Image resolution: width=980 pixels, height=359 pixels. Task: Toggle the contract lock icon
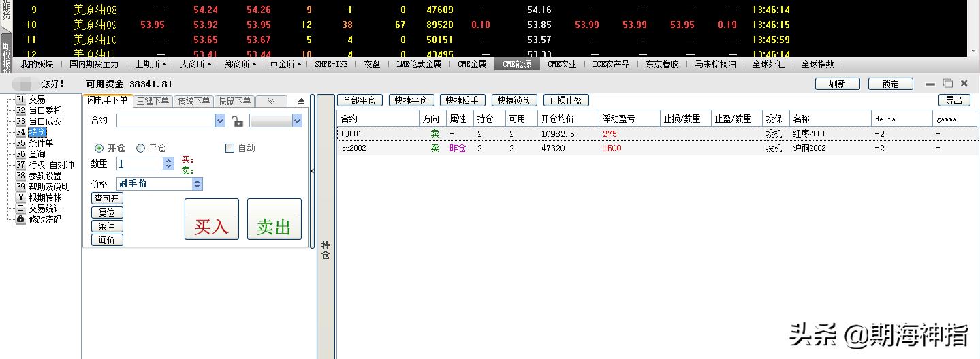(x=237, y=121)
